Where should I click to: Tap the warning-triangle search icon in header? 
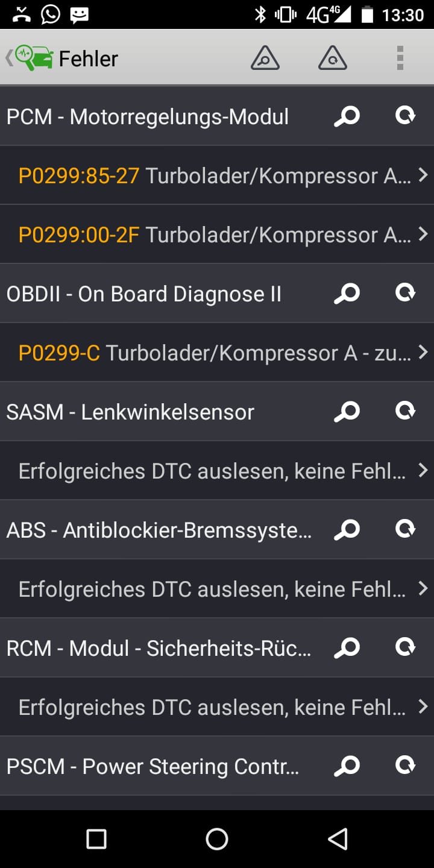(265, 58)
